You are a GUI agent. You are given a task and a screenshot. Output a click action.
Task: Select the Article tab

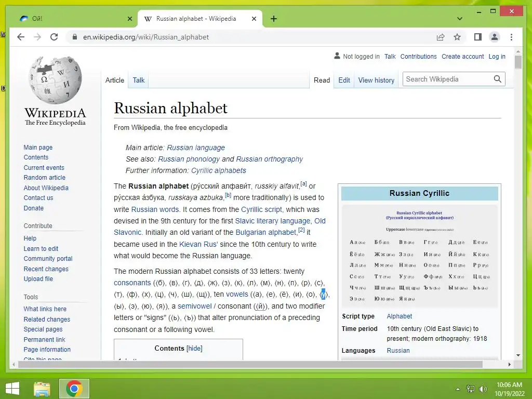(115, 80)
